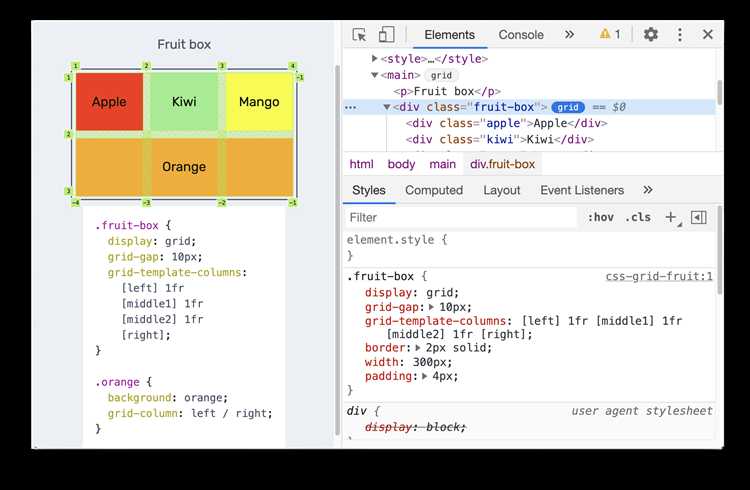Toggle the device toolbar icon

[386, 34]
